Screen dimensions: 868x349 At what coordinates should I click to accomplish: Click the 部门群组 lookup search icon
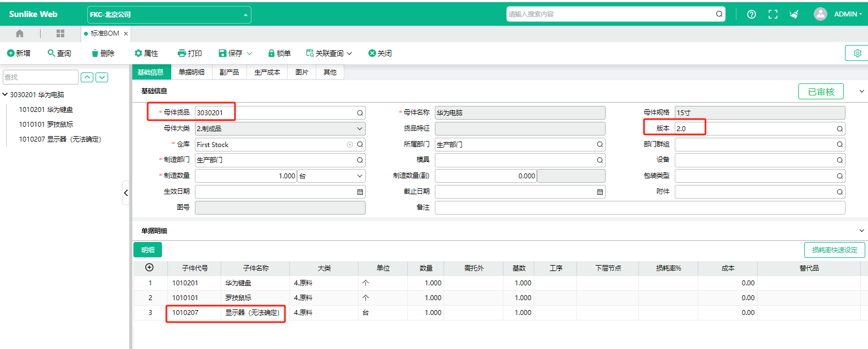coord(840,144)
